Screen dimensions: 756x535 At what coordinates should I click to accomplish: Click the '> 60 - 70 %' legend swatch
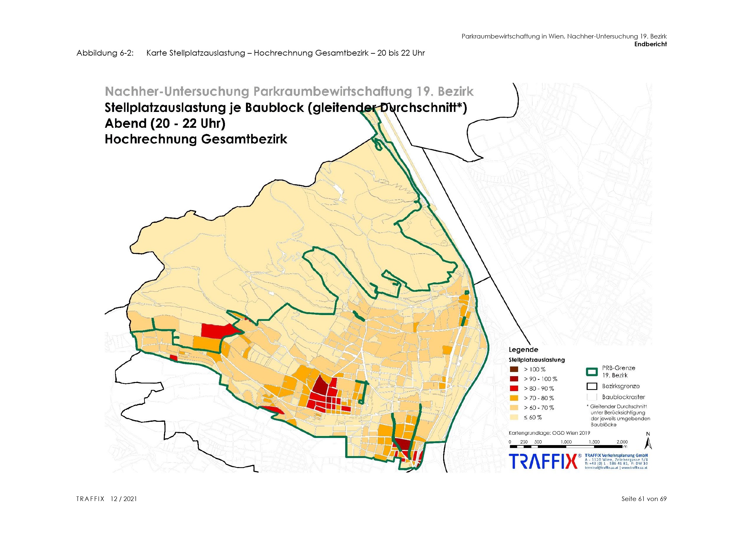tap(514, 408)
